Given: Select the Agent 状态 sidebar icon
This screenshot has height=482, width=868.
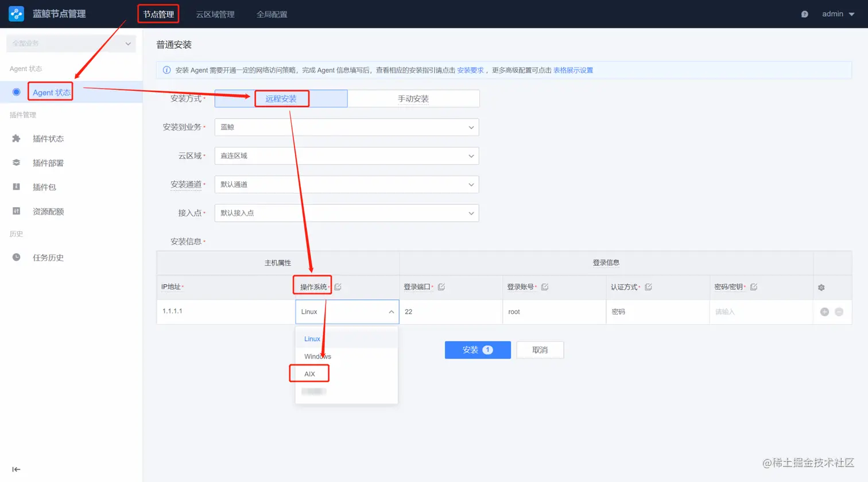Looking at the screenshot, I should (16, 92).
